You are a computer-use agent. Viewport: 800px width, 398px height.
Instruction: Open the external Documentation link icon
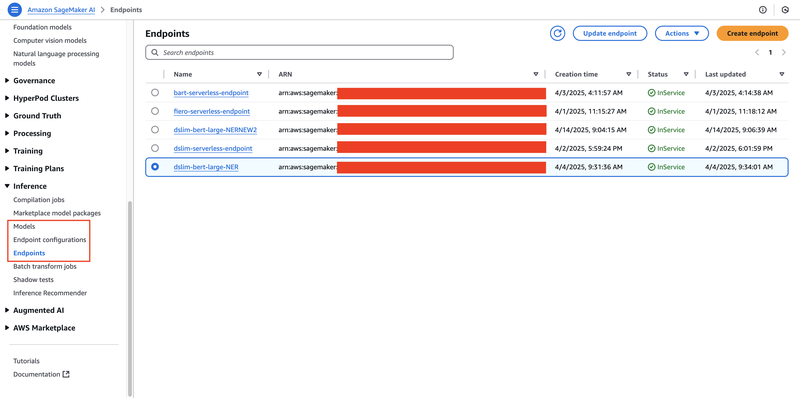click(66, 374)
